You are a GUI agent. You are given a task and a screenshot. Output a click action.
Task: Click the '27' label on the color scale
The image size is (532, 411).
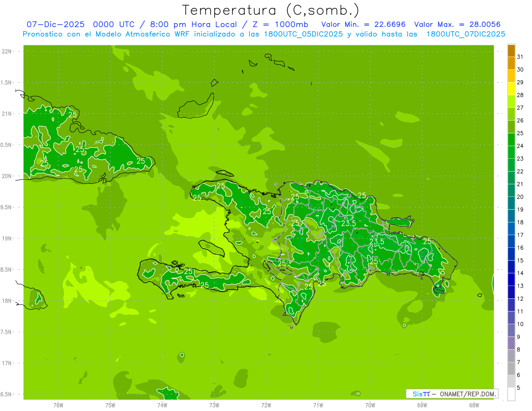520,108
